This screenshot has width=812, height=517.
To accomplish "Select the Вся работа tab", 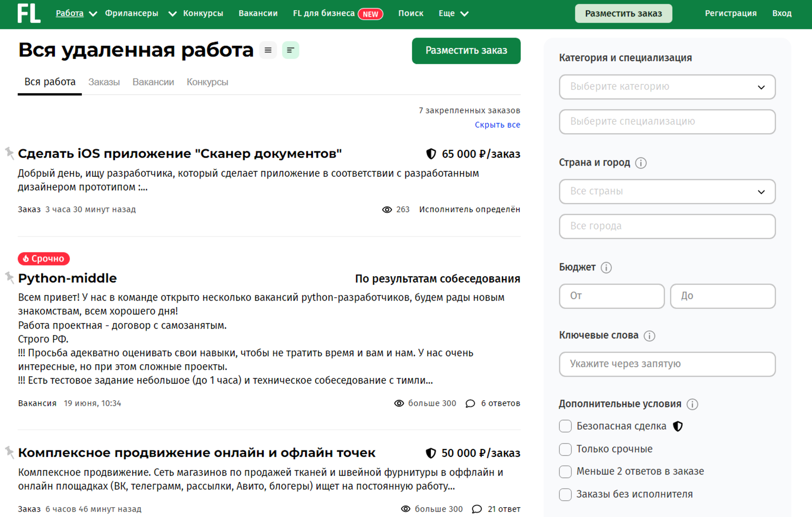I will coord(50,82).
